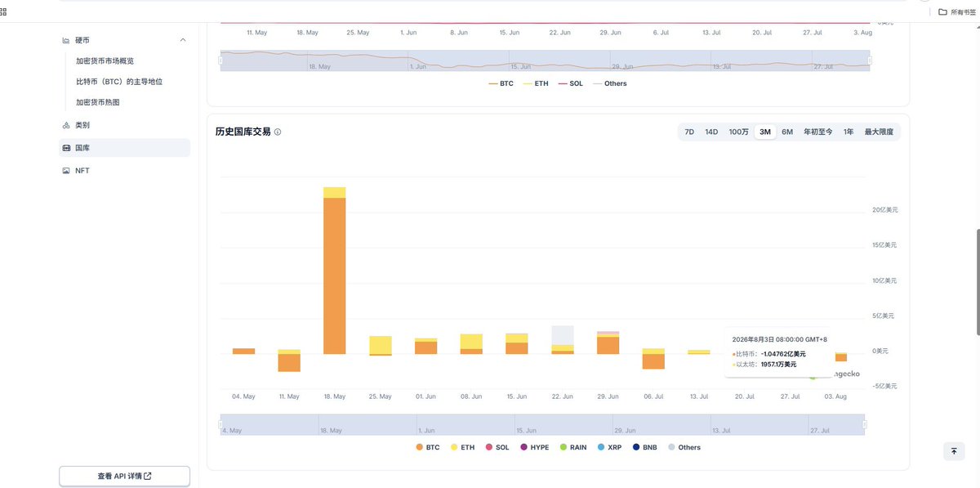Select the 100万 time range
The height and width of the screenshot is (488, 980).
[x=738, y=132]
